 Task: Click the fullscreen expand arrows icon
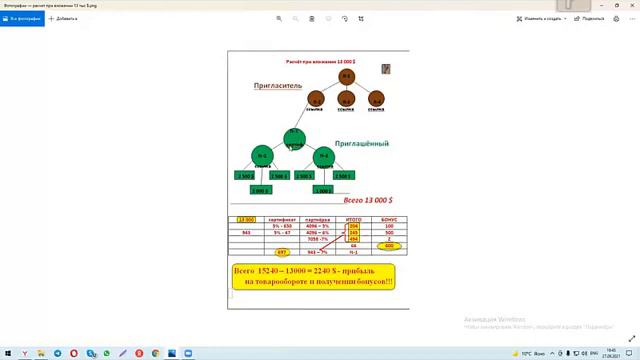click(x=632, y=339)
